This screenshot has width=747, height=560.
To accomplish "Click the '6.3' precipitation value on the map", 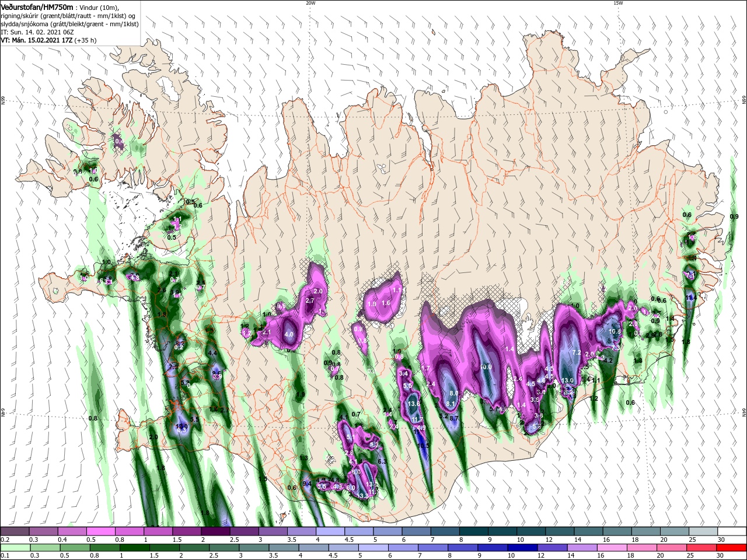I will point(383,461).
